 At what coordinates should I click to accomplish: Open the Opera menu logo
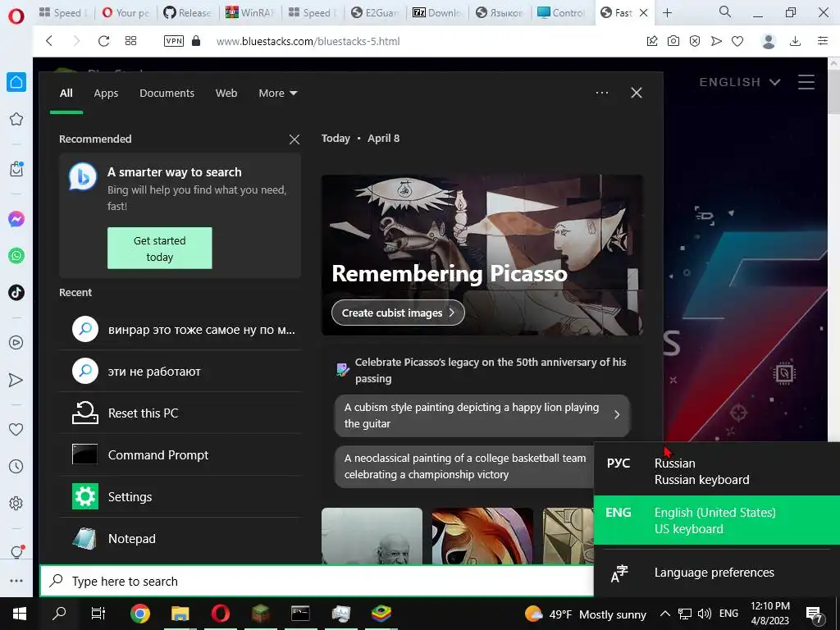click(16, 16)
